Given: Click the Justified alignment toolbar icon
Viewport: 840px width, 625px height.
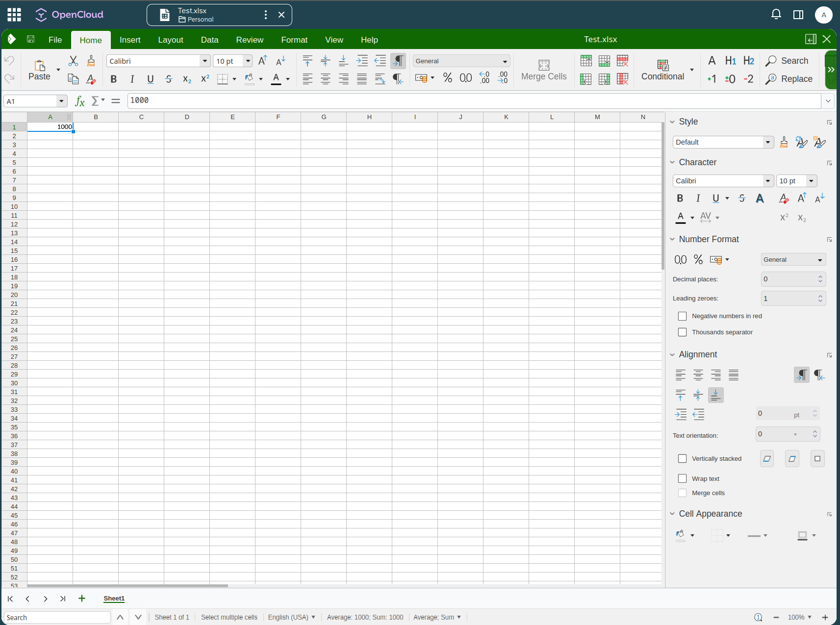Looking at the screenshot, I should 362,79.
